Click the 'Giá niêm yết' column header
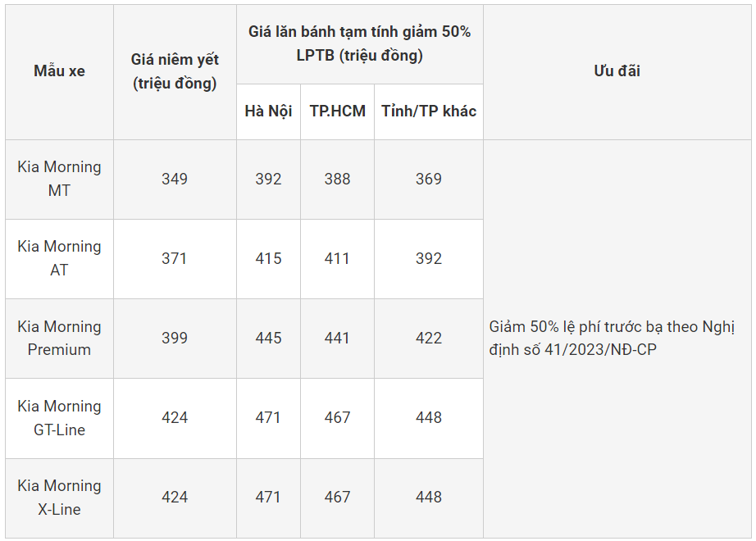The width and height of the screenshot is (756, 541). pyautogui.click(x=175, y=71)
